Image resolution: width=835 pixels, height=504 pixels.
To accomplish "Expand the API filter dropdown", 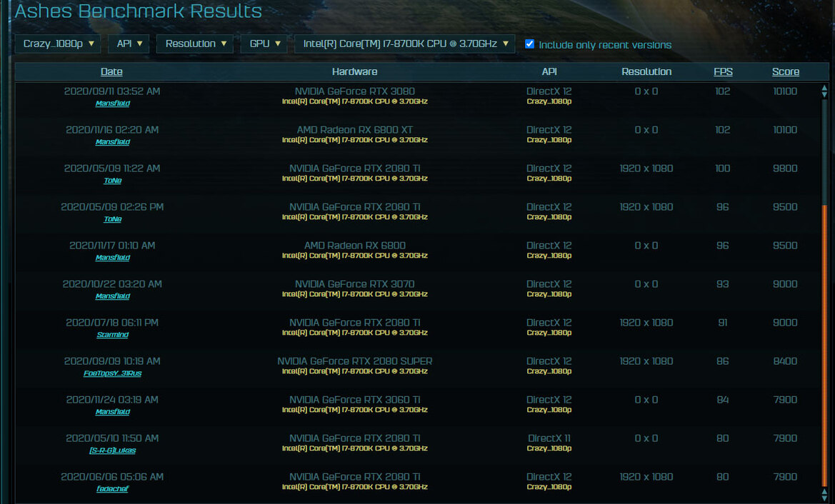I will 129,44.
